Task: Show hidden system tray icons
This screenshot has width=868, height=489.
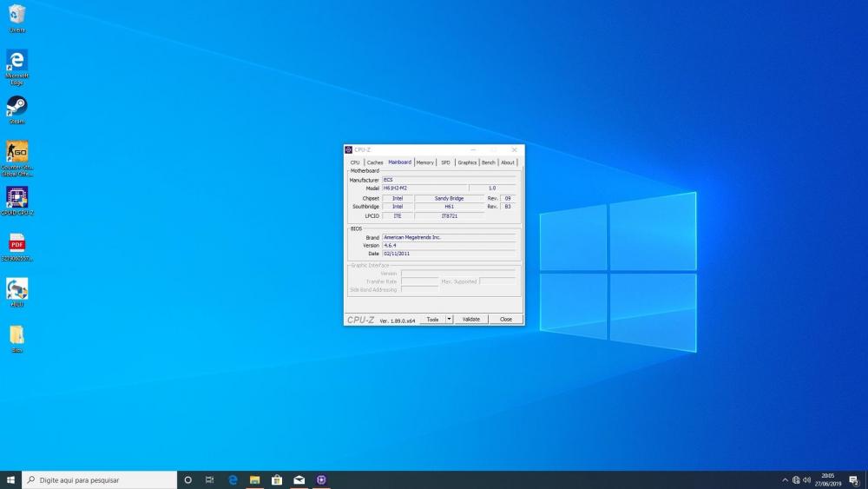Action: click(785, 479)
